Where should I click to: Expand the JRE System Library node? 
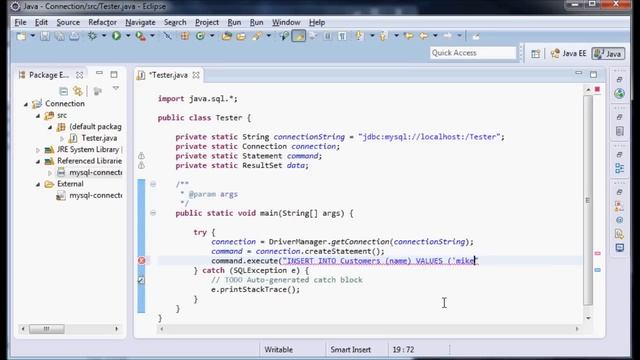point(38,150)
